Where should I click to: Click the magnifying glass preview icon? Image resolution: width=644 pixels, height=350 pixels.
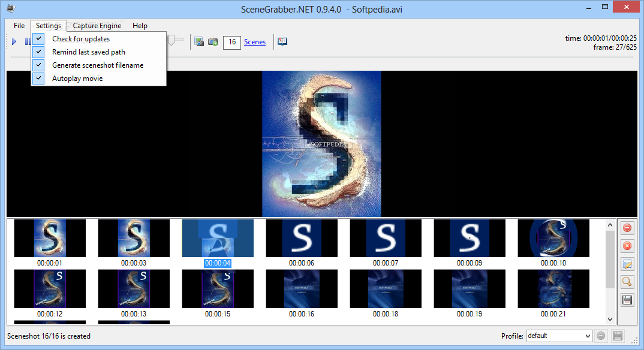627,282
